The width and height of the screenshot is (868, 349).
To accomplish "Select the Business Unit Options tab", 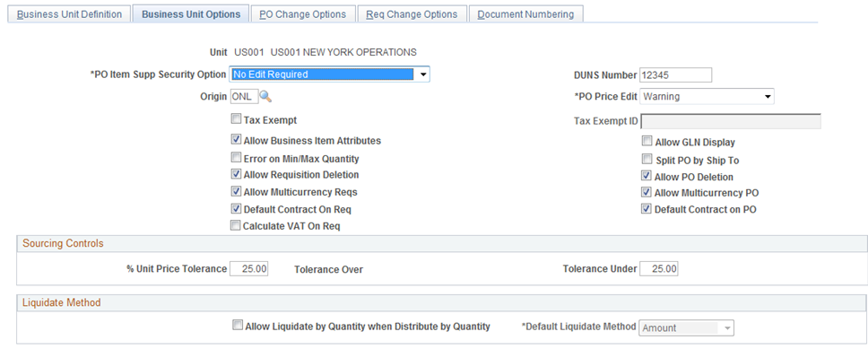I will coord(191,14).
